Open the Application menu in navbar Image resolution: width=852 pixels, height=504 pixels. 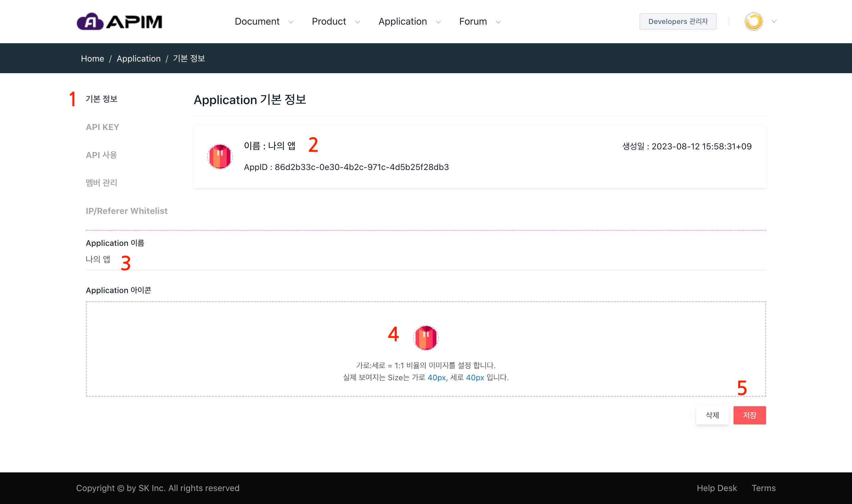point(409,21)
